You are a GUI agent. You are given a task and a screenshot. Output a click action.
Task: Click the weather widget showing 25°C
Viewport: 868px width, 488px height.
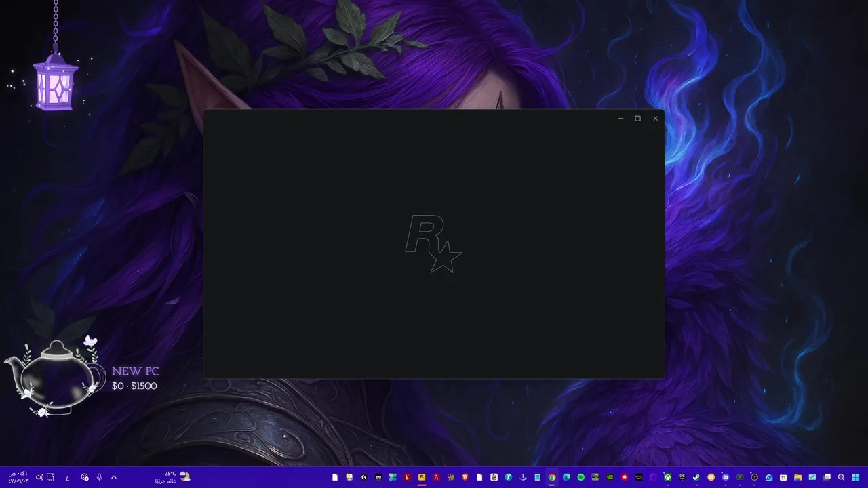[173, 477]
